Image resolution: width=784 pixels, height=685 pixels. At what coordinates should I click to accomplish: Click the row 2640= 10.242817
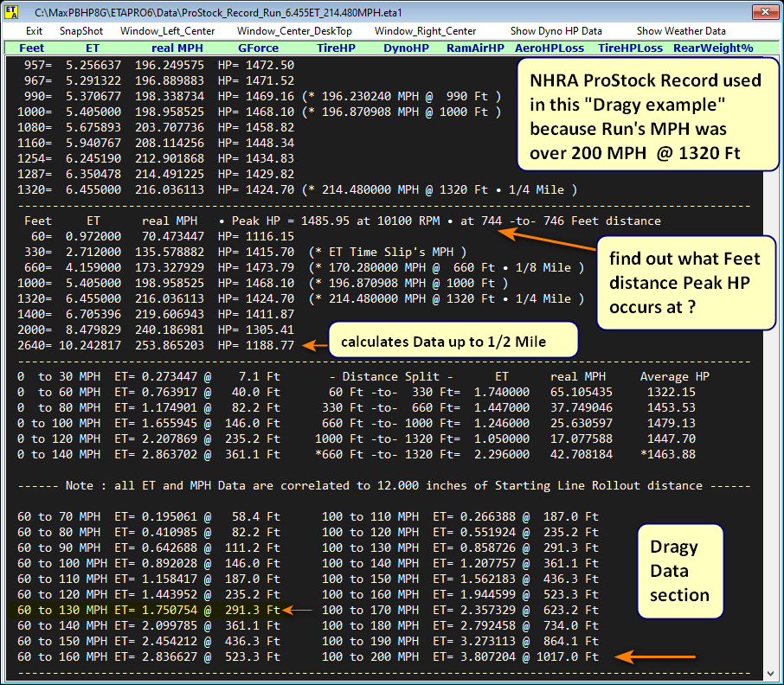(x=156, y=345)
